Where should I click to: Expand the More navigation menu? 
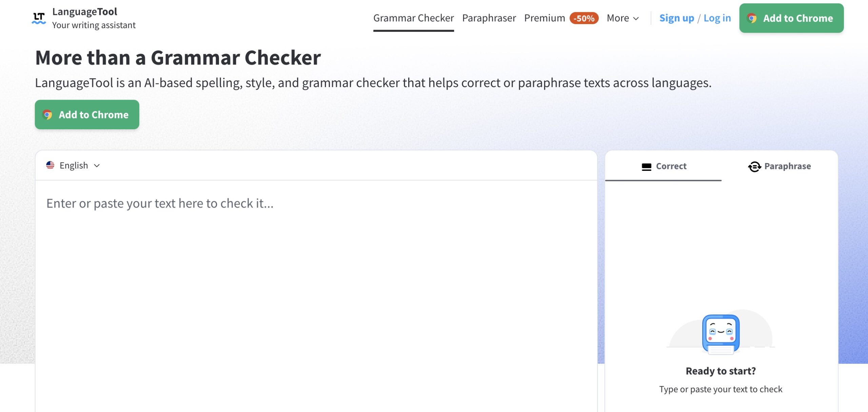pyautogui.click(x=623, y=18)
